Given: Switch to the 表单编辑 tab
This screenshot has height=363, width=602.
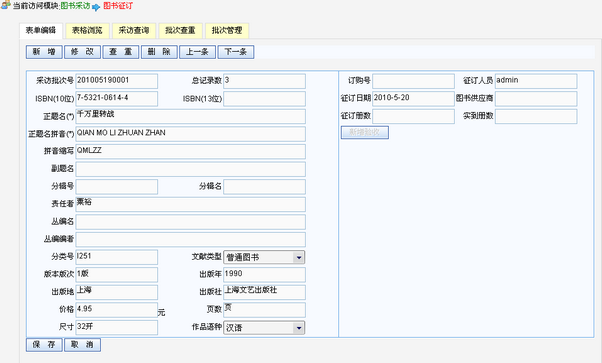Looking at the screenshot, I should 41,31.
